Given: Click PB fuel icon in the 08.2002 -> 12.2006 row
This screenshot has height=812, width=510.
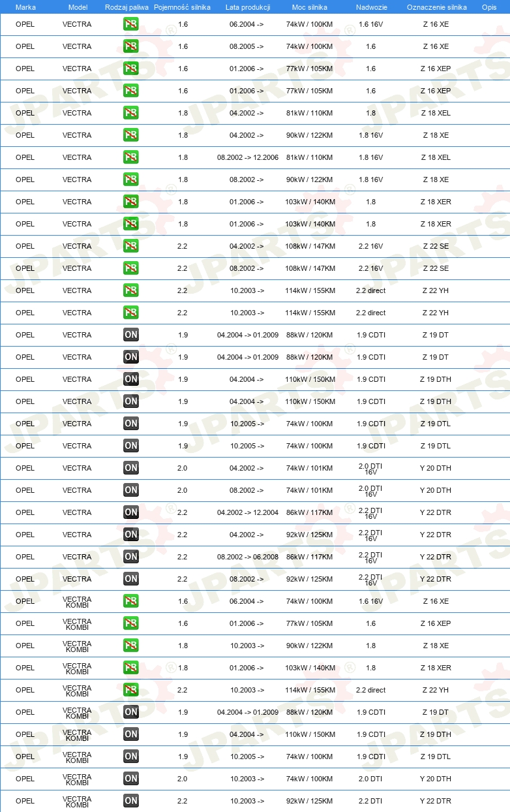Looking at the screenshot, I should tap(131, 157).
